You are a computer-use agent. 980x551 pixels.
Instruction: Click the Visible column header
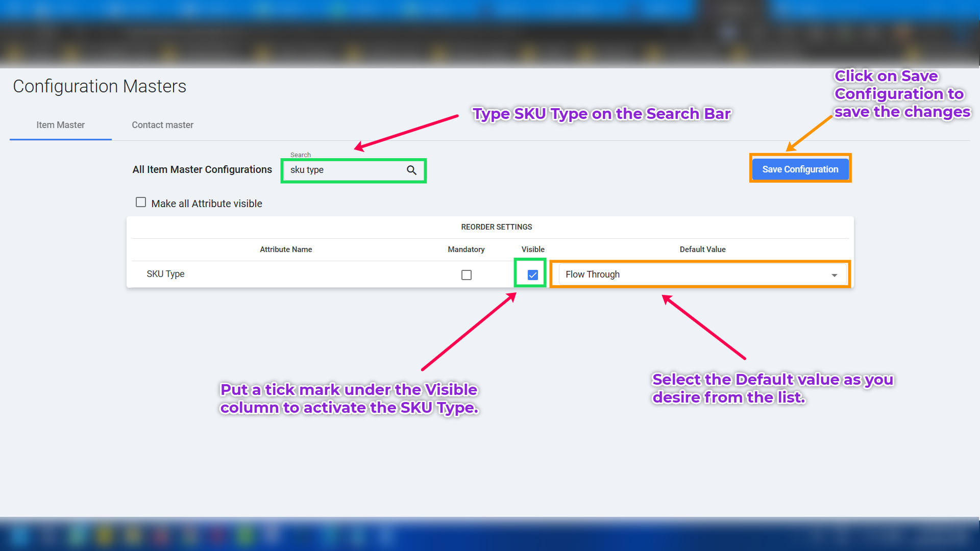pos(533,249)
